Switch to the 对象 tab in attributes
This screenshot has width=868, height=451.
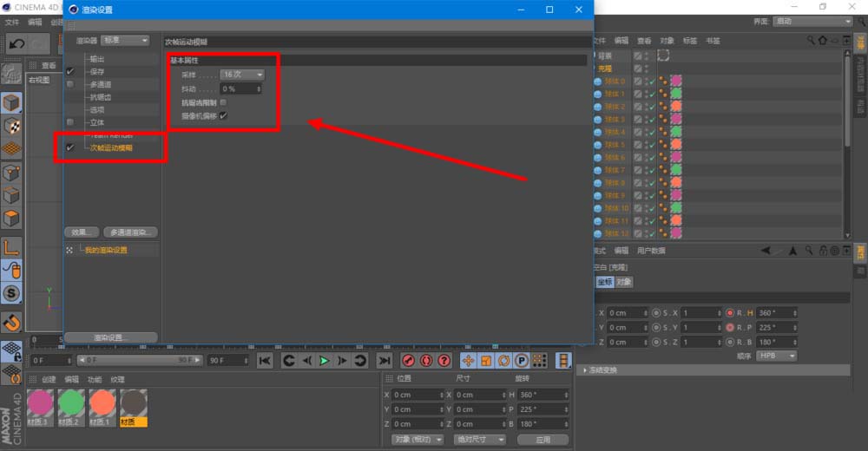(624, 282)
